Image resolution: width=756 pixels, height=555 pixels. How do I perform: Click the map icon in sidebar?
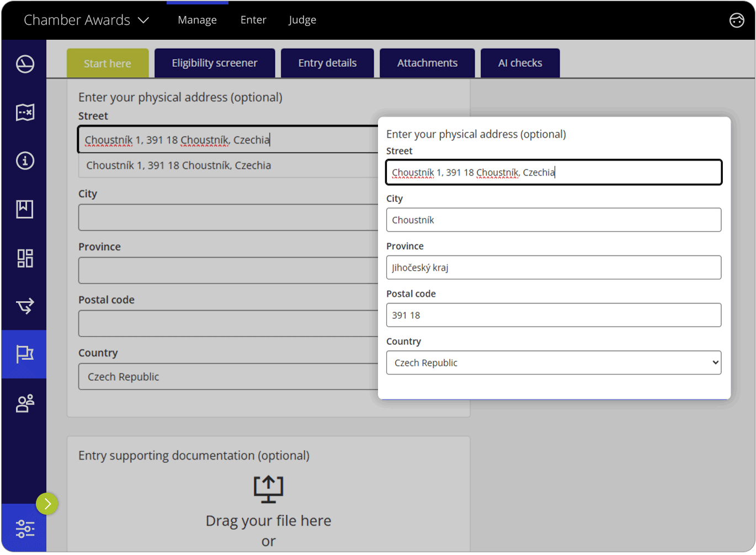[25, 113]
